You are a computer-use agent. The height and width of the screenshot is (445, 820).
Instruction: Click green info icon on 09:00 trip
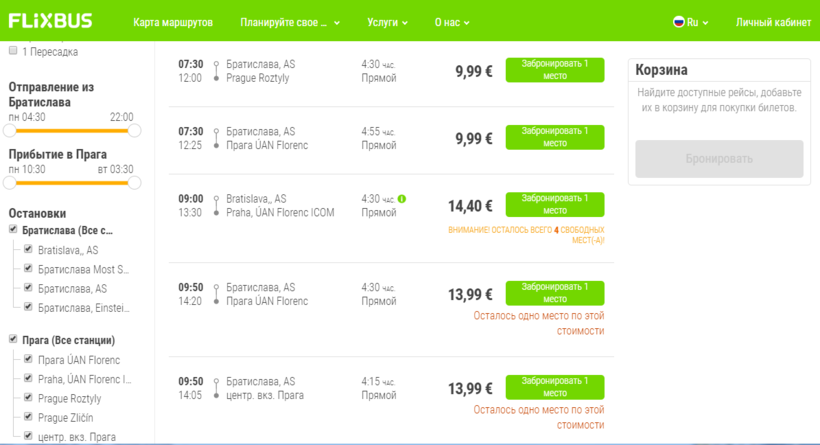402,199
